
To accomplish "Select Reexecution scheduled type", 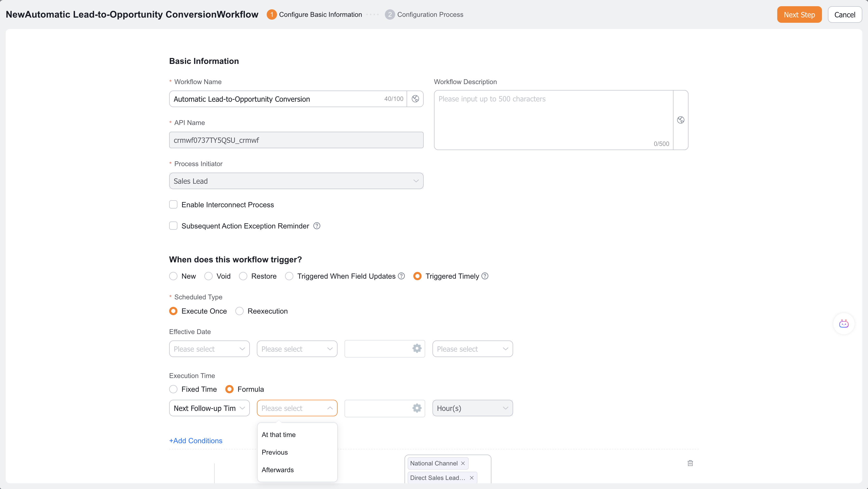I will pos(239,311).
